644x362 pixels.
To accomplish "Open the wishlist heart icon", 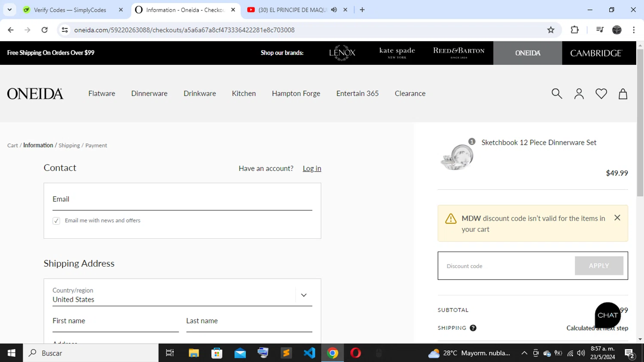I will (601, 94).
